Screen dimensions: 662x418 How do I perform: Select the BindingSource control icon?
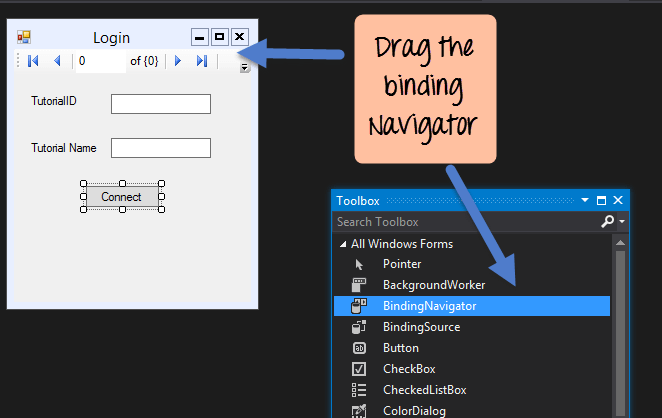(x=360, y=327)
